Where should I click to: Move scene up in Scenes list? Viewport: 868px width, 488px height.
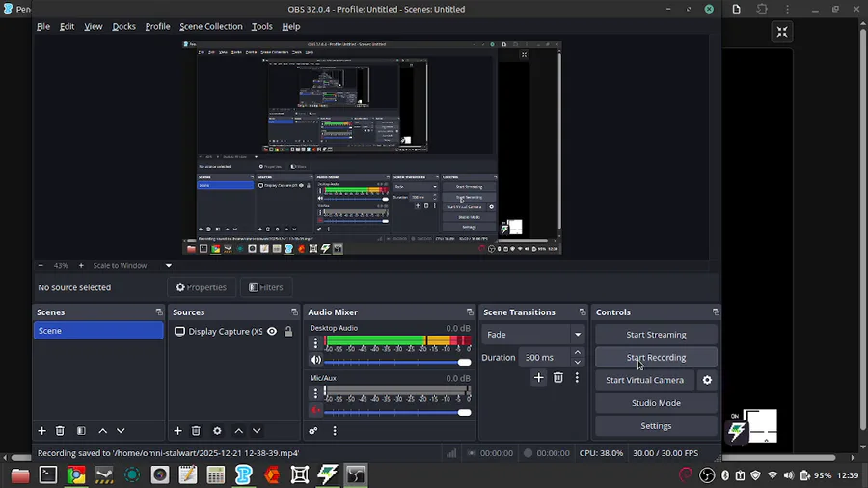pos(103,430)
